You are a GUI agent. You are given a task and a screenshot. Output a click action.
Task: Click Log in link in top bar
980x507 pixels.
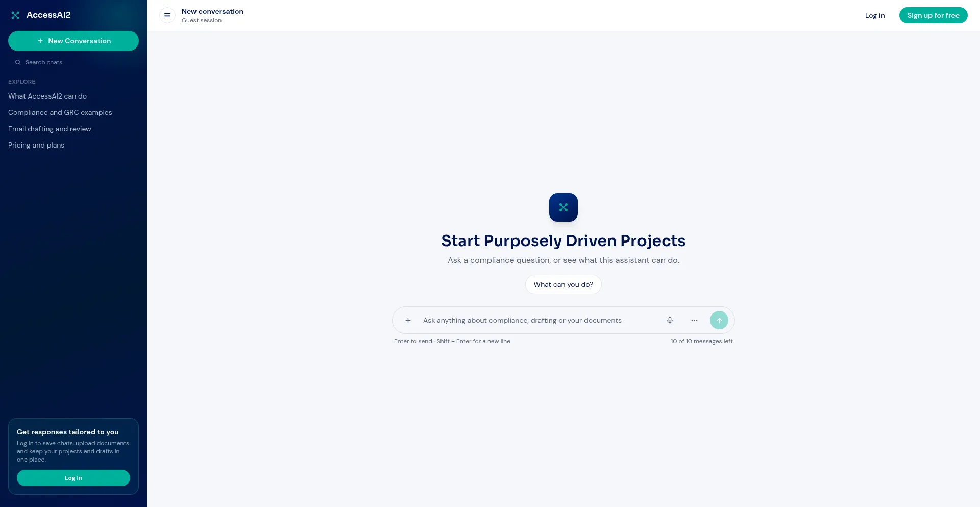click(875, 15)
